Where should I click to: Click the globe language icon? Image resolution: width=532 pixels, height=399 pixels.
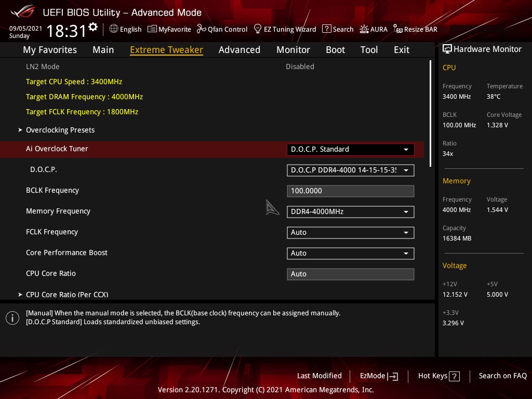pyautogui.click(x=114, y=29)
